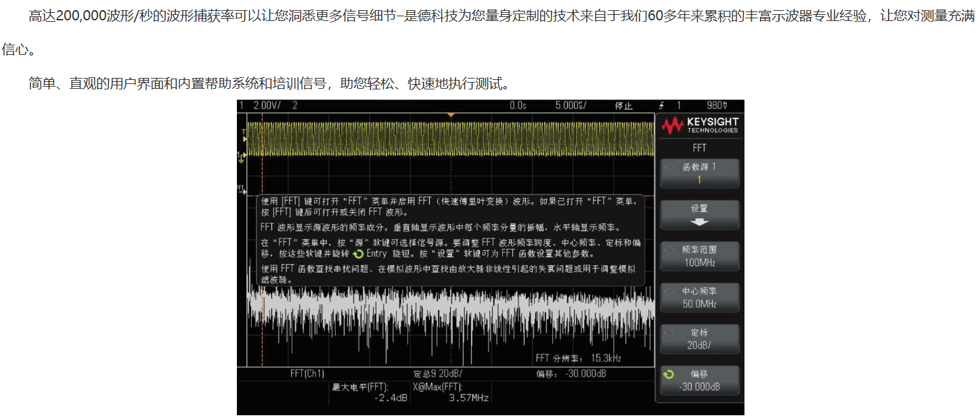The image size is (980, 420).
Task: Click the orange trigger position marker at top
Action: [451, 116]
